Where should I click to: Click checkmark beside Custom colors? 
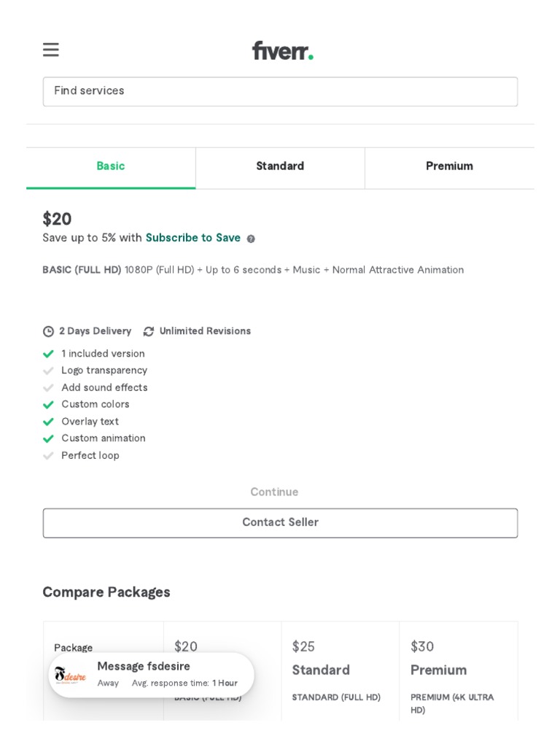(48, 404)
